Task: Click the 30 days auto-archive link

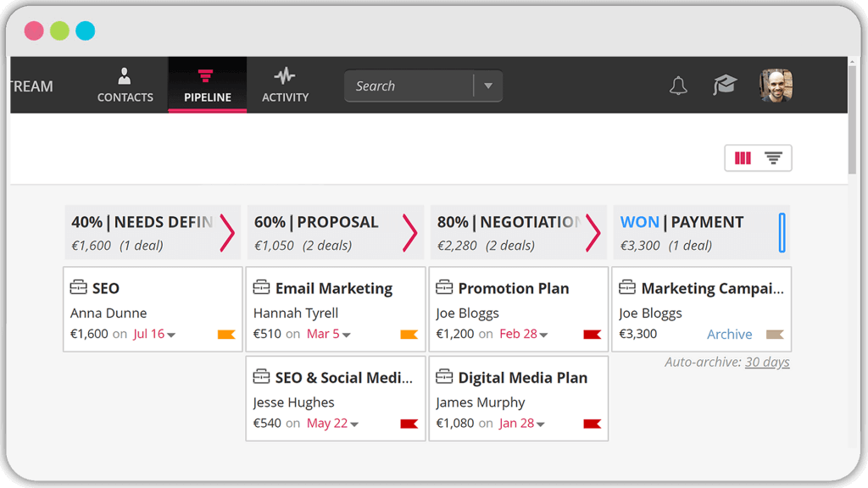Action: 766,362
